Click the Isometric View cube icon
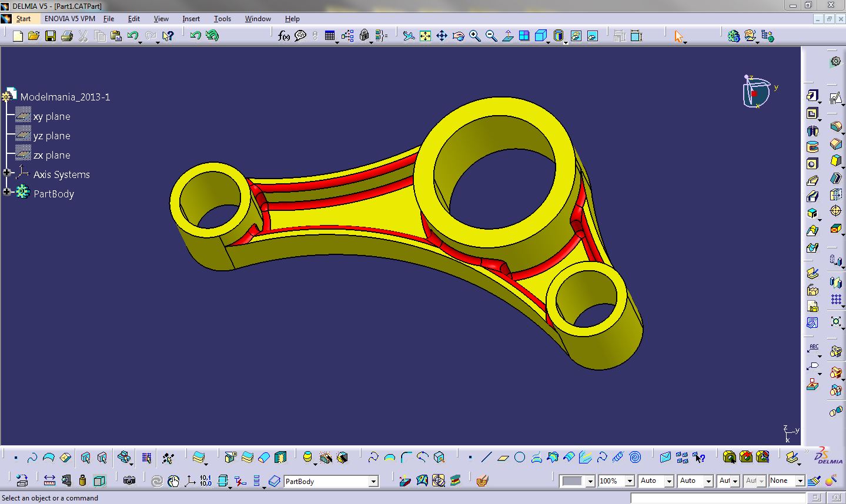Screen dimensions: 846x504 tap(540, 36)
